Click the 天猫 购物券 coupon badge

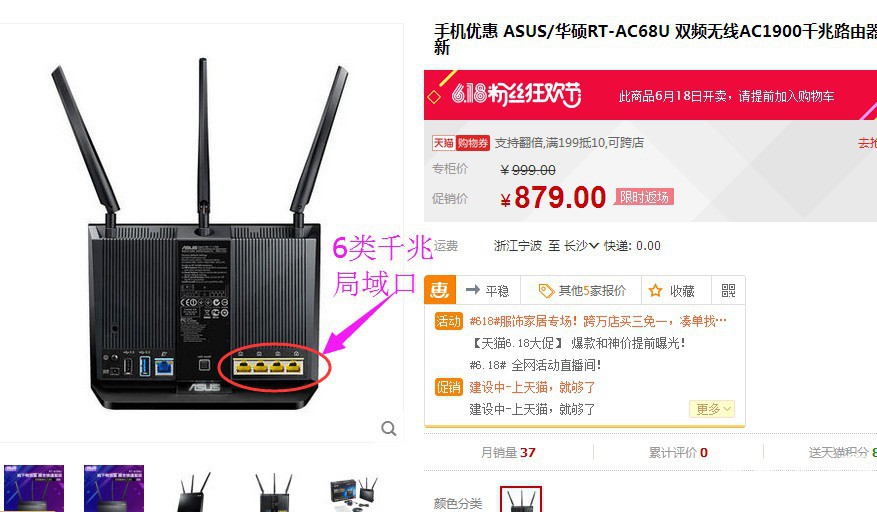(x=460, y=143)
